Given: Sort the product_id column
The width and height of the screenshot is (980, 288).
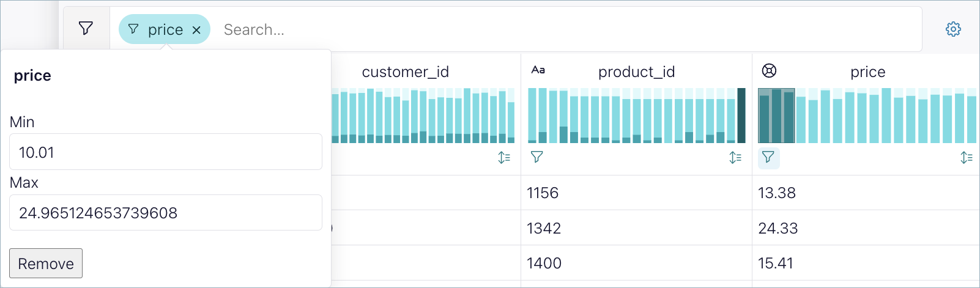Looking at the screenshot, I should click(735, 158).
